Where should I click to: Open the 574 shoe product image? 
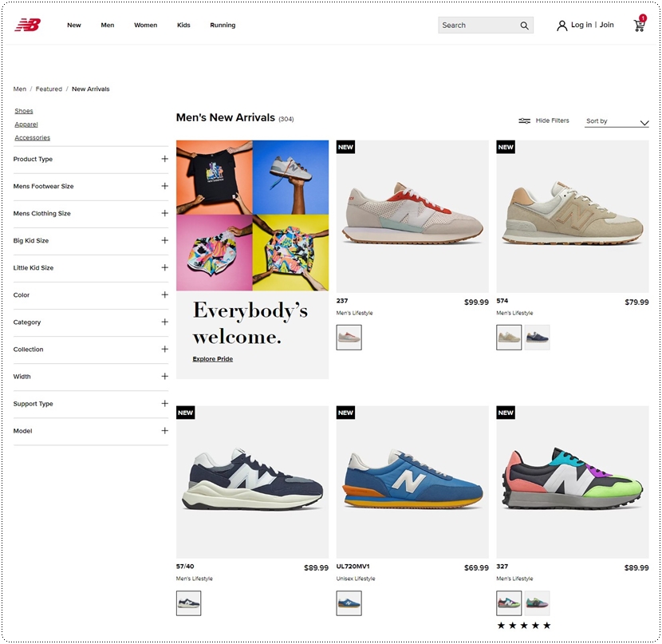573,216
